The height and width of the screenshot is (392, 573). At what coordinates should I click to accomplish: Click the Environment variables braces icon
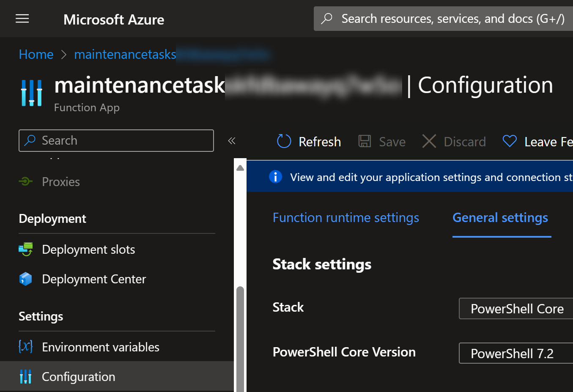(25, 346)
